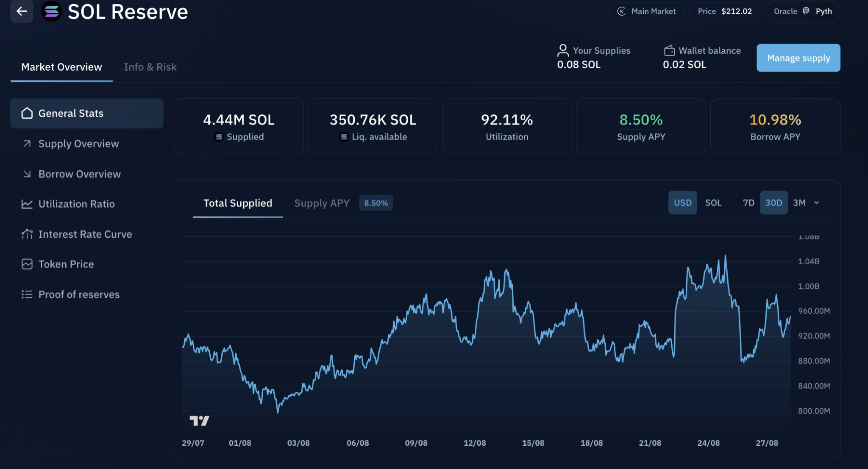Screen dimensions: 868x469
Task: Switch chart currency to SOL
Action: pyautogui.click(x=713, y=203)
